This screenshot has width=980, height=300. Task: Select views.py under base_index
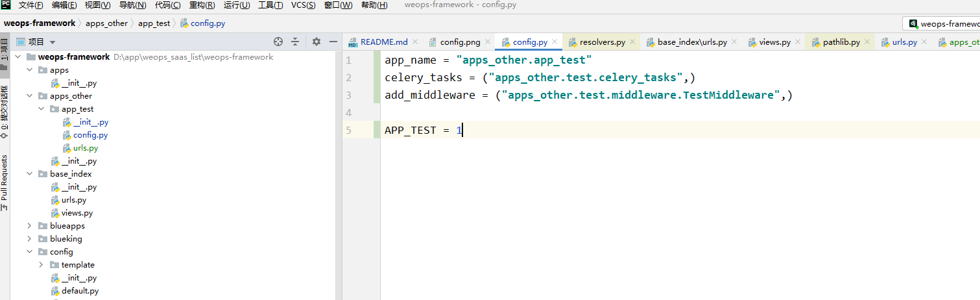pos(71,213)
